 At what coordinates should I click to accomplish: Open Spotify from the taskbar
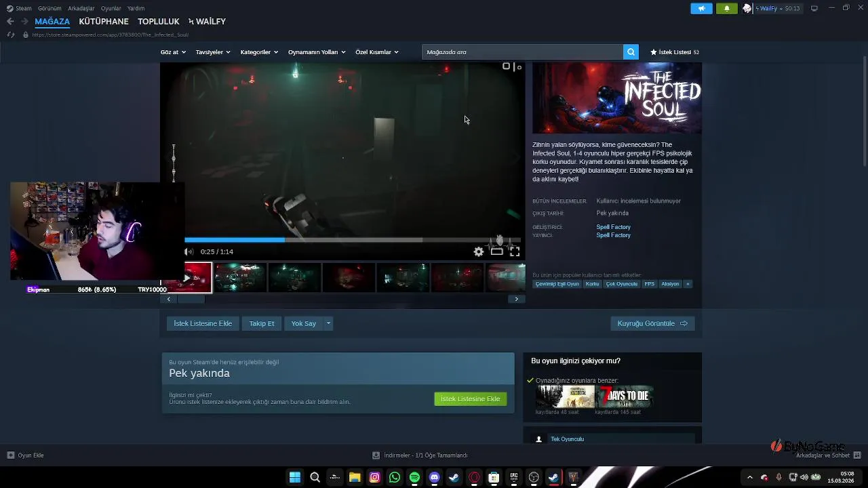click(414, 477)
